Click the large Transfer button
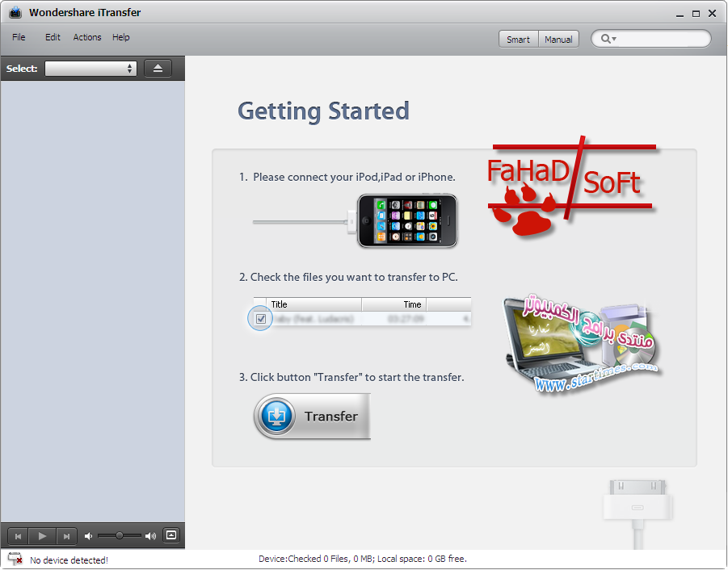This screenshot has height=570, width=728. pos(313,417)
